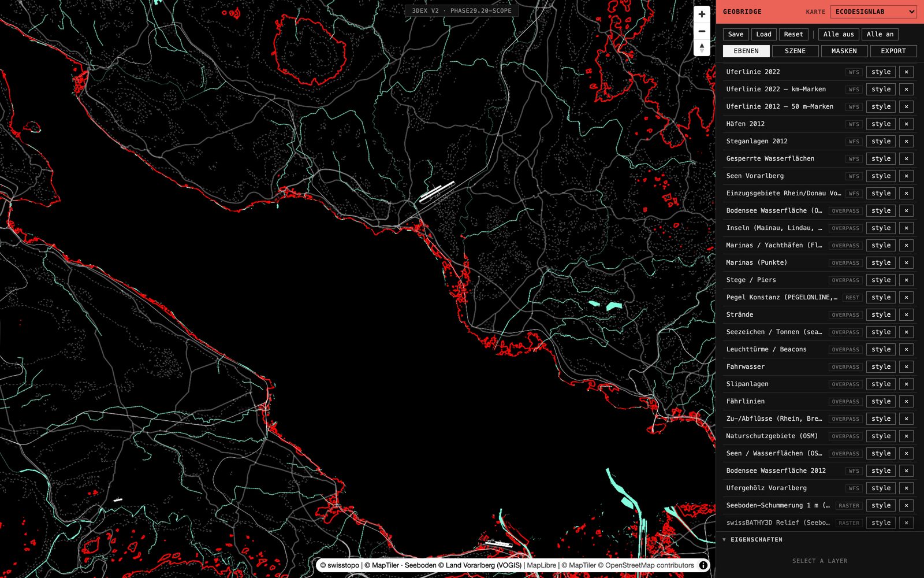Remove the Naturschutzgebiete (OSM) layer
This screenshot has height=578, width=924.
[906, 436]
